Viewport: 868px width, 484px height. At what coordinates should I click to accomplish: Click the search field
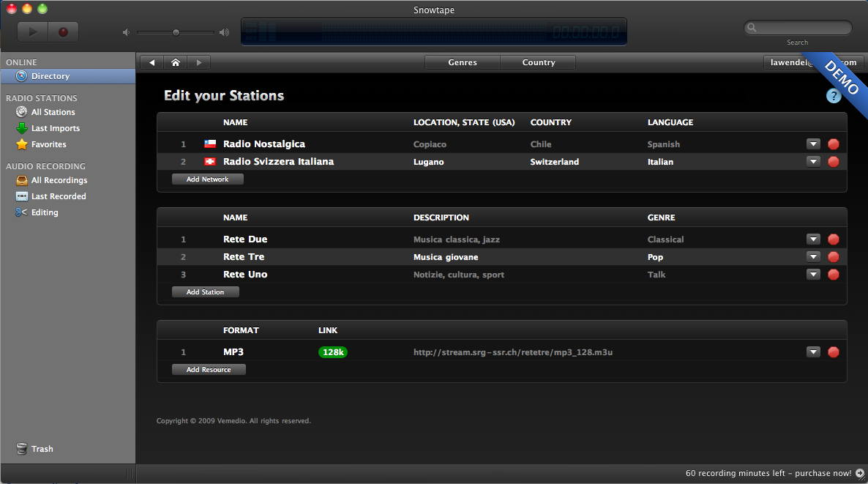tap(798, 27)
